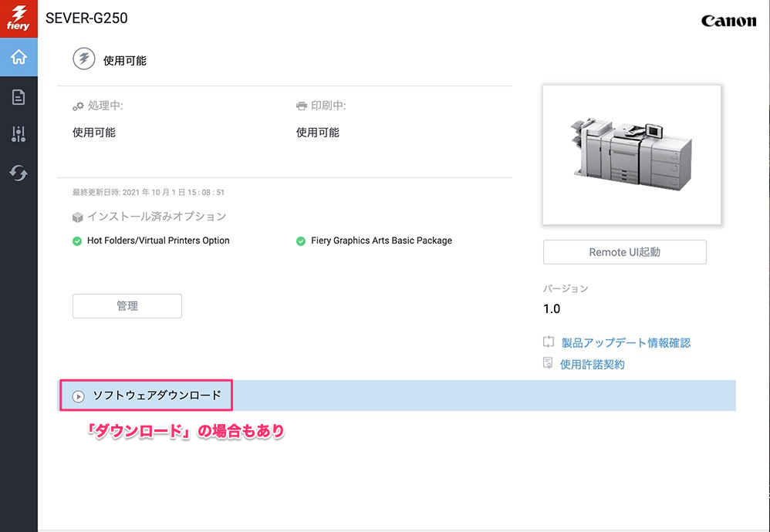Click the バージョン label
Screen dimensions: 770x532
tap(566, 288)
